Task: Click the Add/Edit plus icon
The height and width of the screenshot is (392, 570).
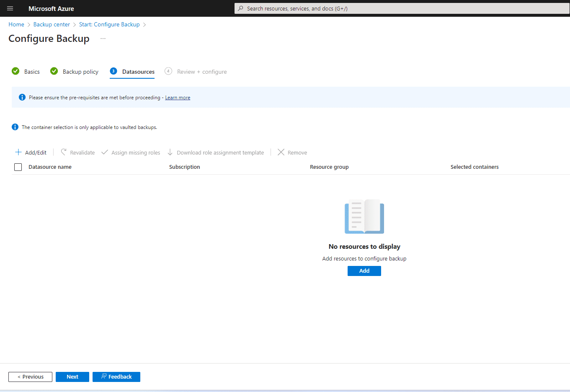Action: [x=18, y=152]
